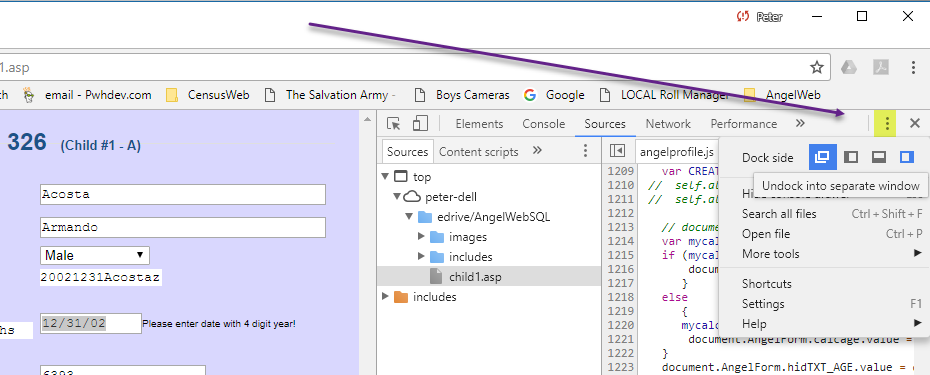Click the 20021231Acostaz ID text
Image resolution: width=930 pixels, height=375 pixels.
pos(101,277)
